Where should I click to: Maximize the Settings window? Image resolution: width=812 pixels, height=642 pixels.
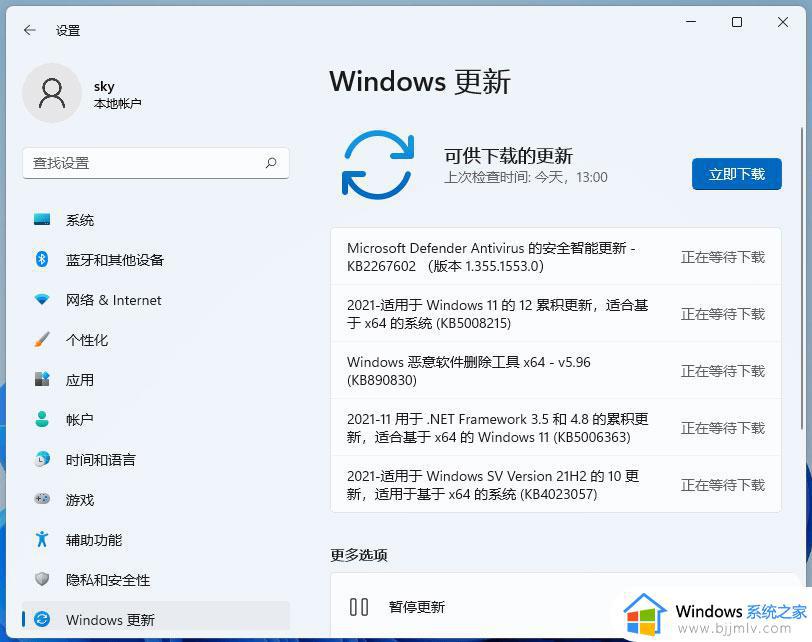736,22
